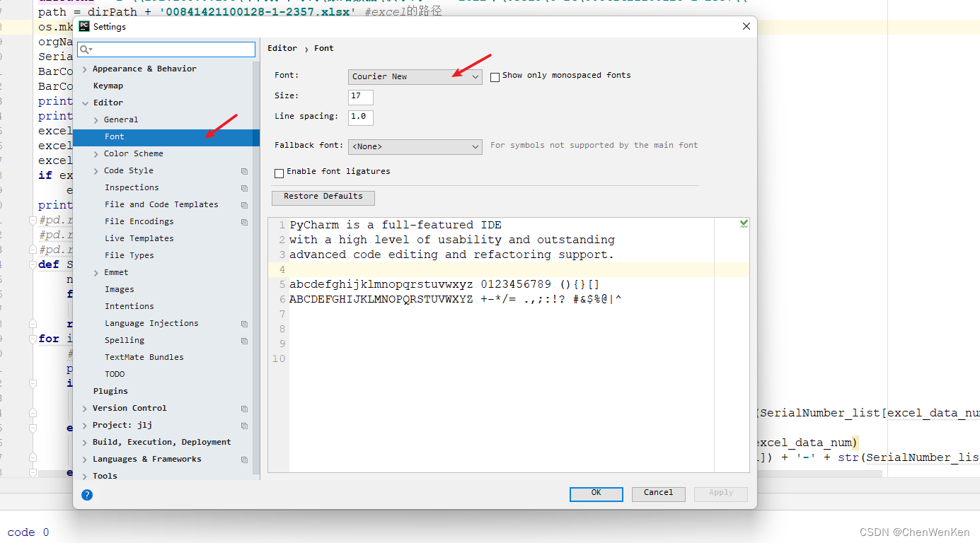The width and height of the screenshot is (980, 543).
Task: Expand Build, Execution, Deployment section
Action: point(85,443)
